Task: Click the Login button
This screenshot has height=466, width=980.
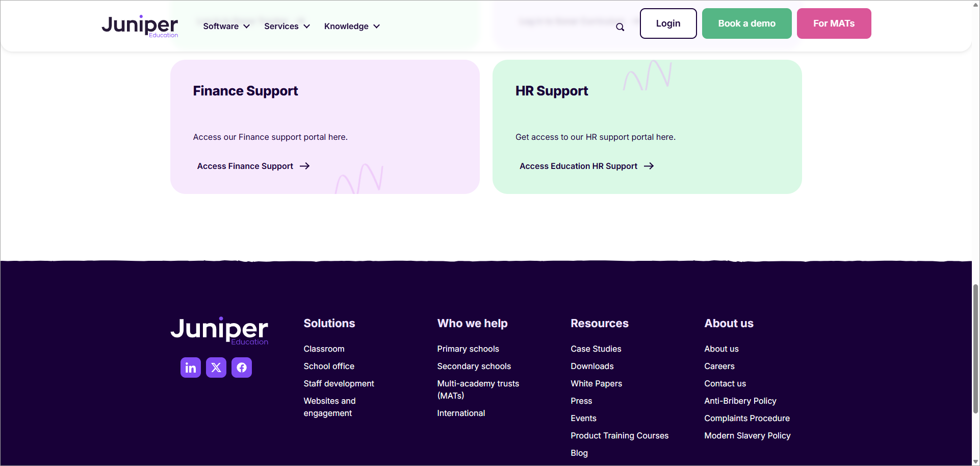Action: (x=668, y=23)
